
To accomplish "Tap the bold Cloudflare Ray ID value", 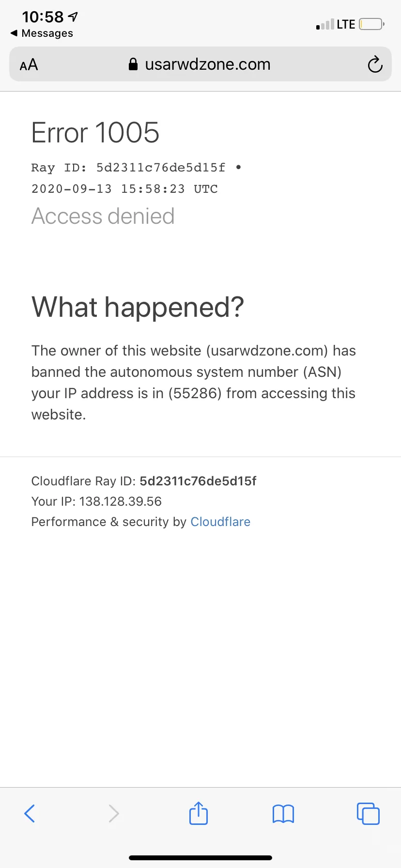I will tap(198, 481).
